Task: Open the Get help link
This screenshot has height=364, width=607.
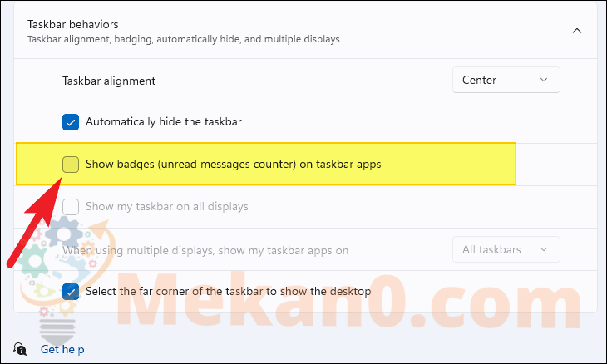Action: (62, 349)
